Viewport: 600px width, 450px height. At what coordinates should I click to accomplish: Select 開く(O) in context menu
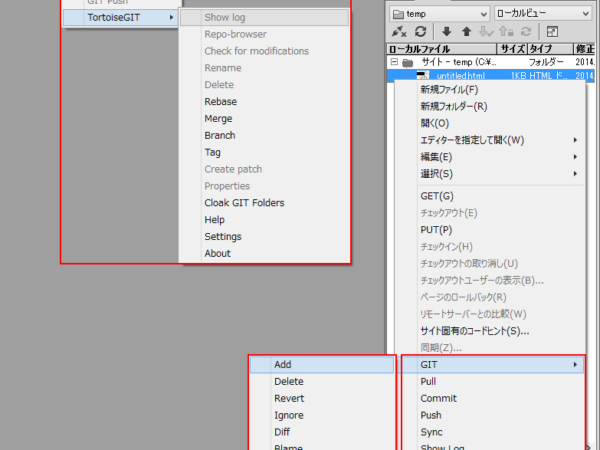435,124
